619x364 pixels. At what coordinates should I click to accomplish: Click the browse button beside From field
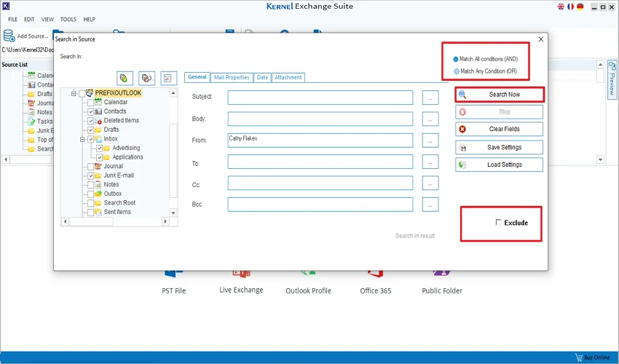[430, 141]
